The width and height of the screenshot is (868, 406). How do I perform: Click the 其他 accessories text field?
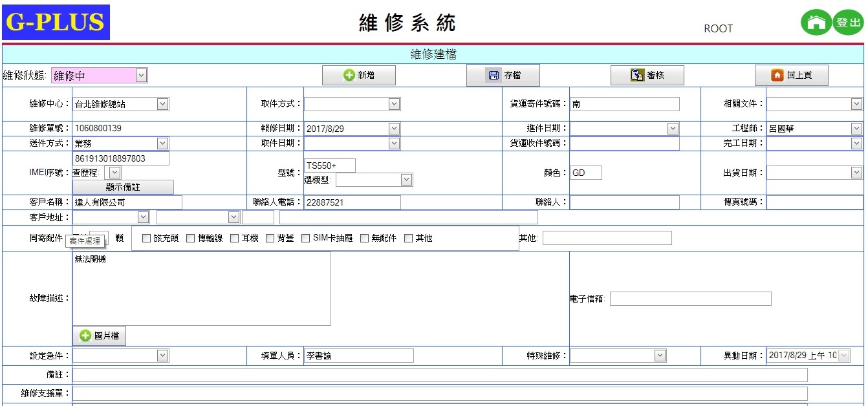(x=607, y=238)
